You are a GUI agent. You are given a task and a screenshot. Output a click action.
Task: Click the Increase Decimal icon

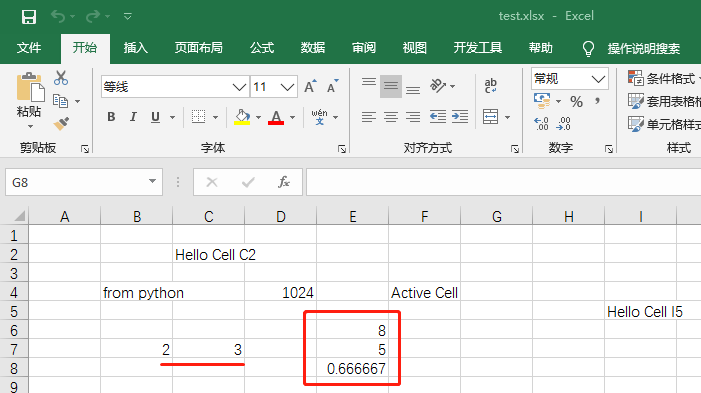[x=541, y=123]
